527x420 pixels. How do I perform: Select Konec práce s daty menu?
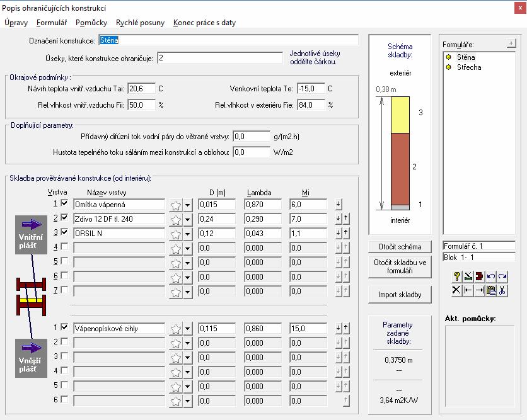pyautogui.click(x=204, y=23)
